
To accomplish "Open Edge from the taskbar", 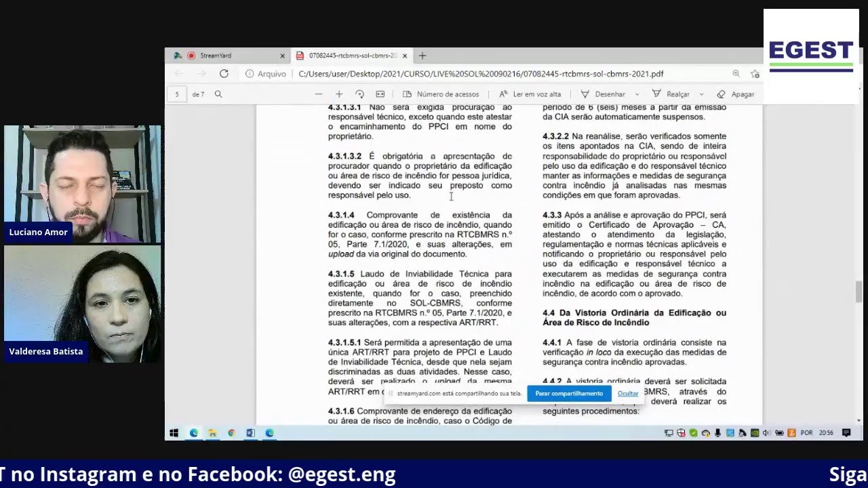I will coord(194,433).
